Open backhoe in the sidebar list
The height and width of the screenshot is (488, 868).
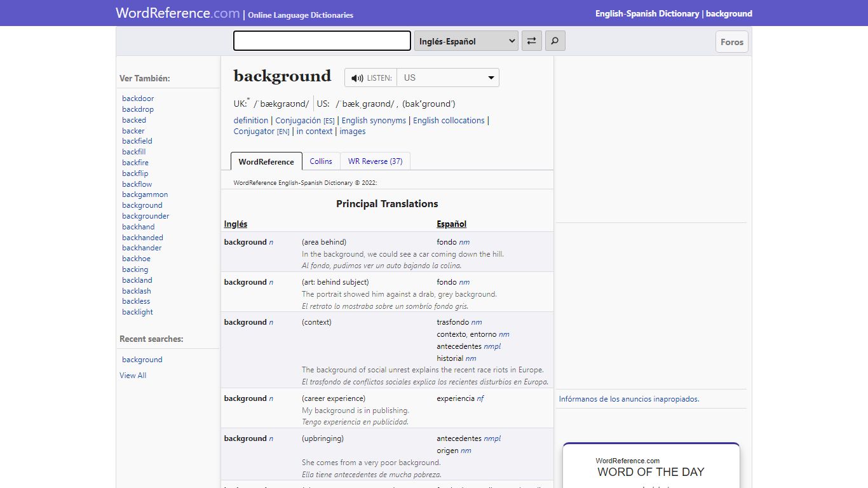[x=137, y=259]
